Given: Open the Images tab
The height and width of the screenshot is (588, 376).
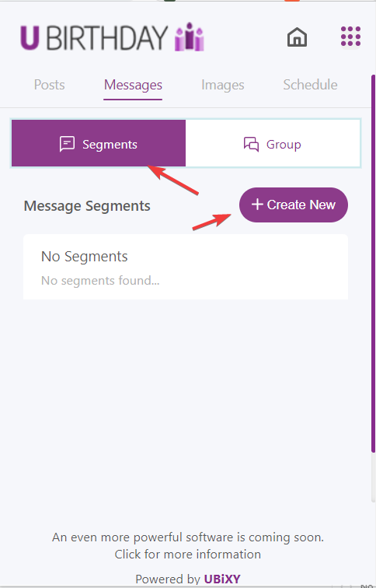Looking at the screenshot, I should pos(223,85).
